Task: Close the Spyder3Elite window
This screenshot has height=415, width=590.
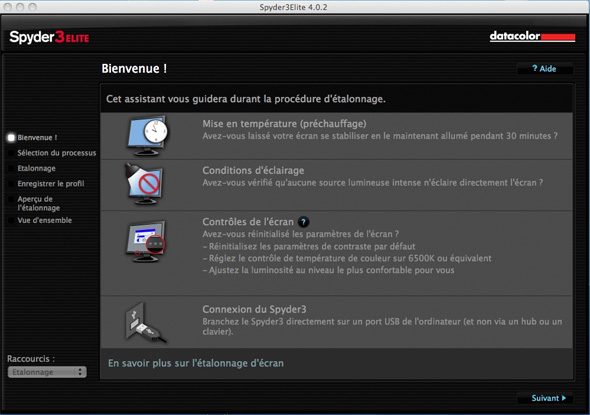Action: (8, 7)
